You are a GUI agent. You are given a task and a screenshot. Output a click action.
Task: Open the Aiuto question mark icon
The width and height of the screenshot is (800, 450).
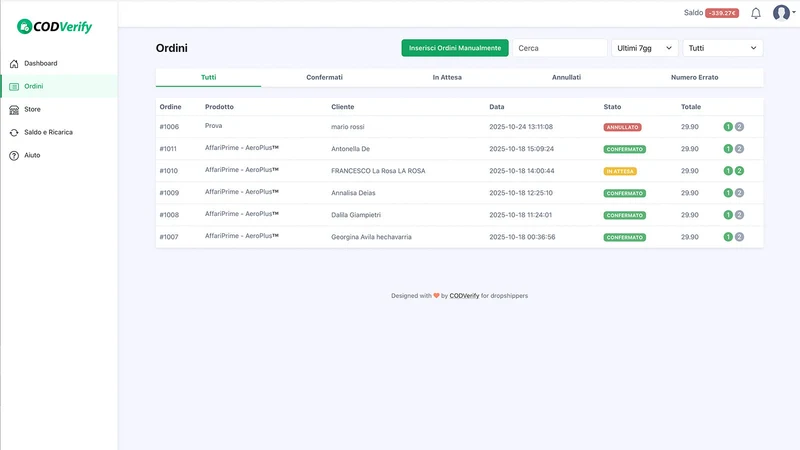point(14,156)
